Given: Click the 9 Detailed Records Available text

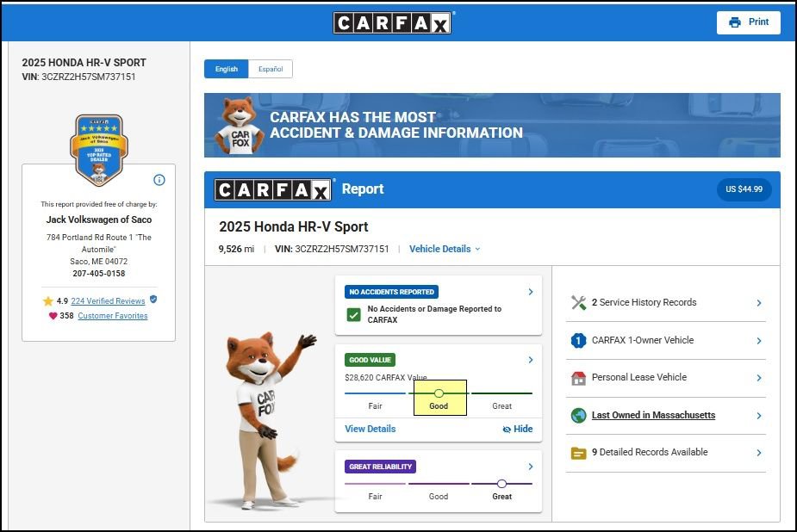Looking at the screenshot, I should (x=650, y=452).
